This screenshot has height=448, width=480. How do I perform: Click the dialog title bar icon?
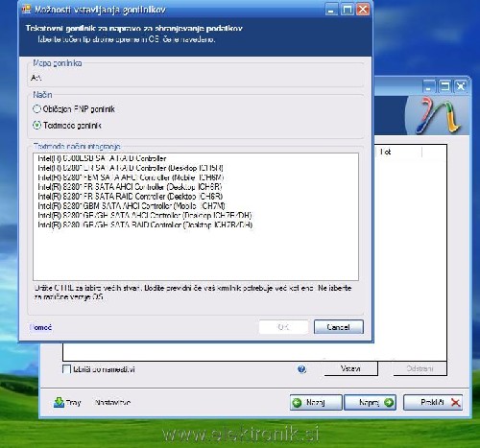click(x=27, y=10)
